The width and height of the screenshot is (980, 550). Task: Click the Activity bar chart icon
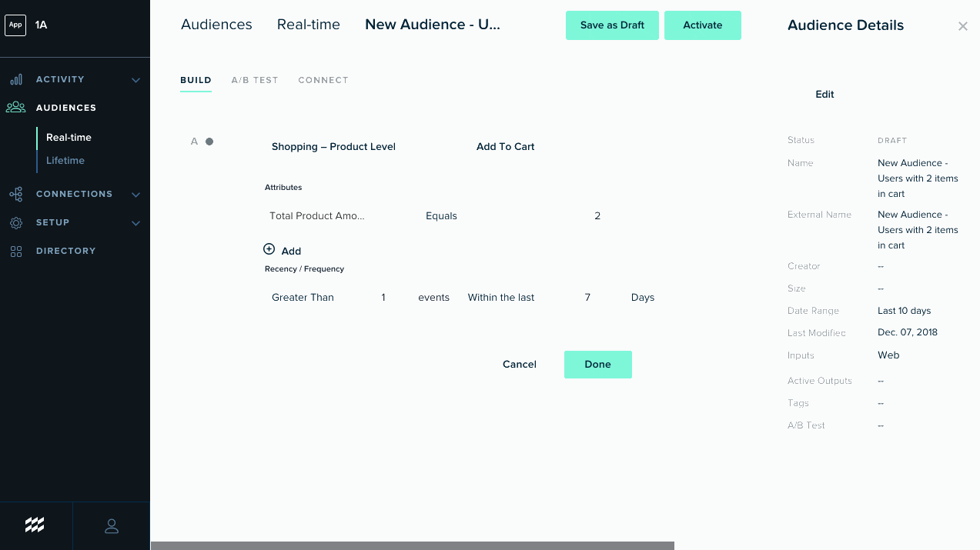(16, 79)
